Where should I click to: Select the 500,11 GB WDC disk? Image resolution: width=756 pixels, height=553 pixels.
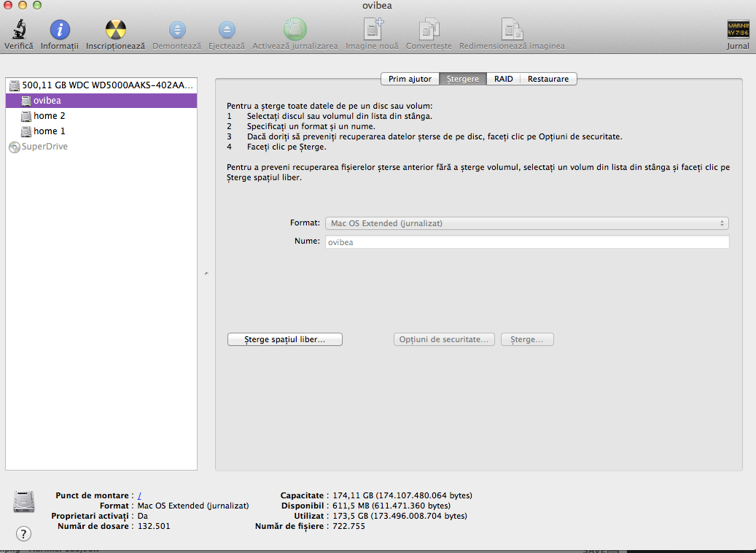pos(101,85)
